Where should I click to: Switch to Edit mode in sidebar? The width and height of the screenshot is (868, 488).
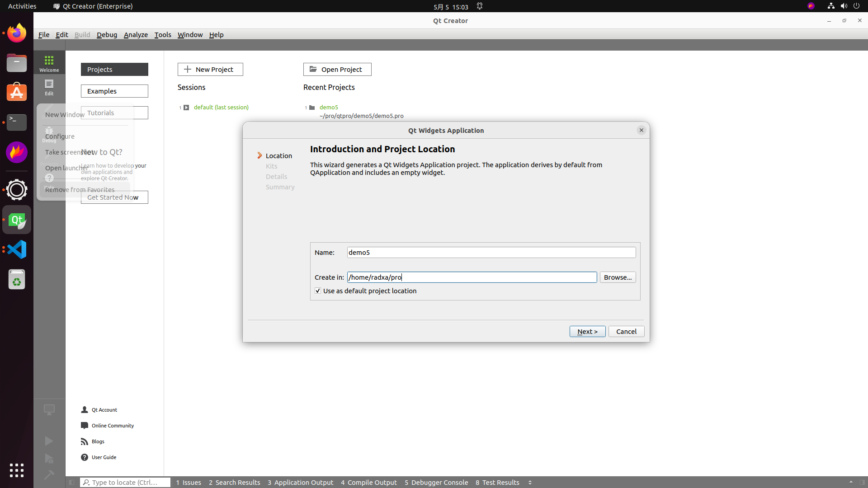(49, 87)
